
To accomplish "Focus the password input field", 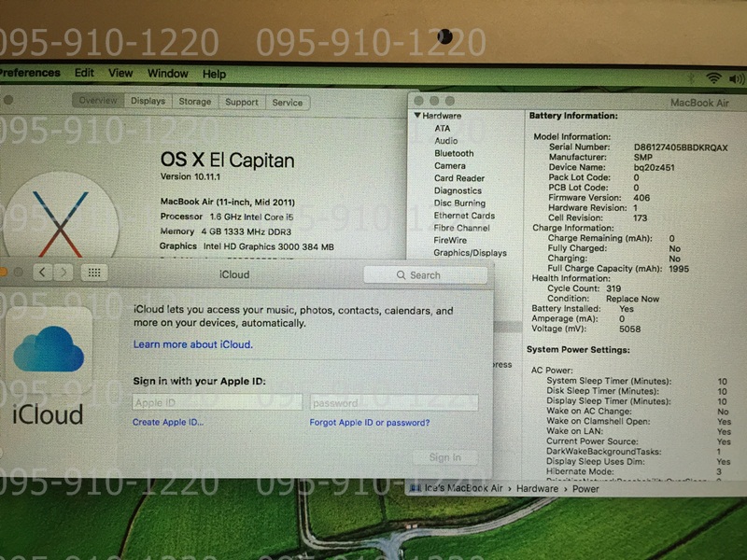I will [x=394, y=403].
